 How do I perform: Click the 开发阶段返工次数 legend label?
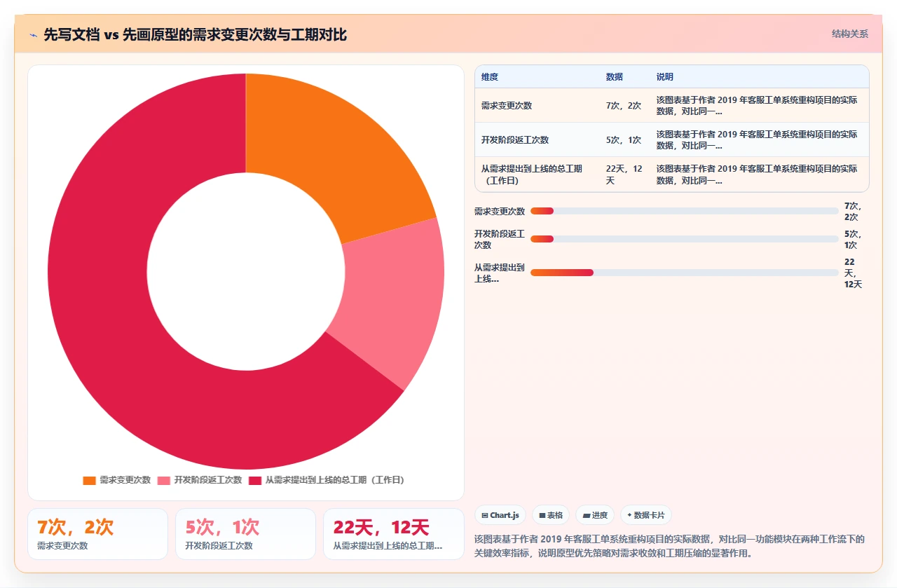(208, 480)
